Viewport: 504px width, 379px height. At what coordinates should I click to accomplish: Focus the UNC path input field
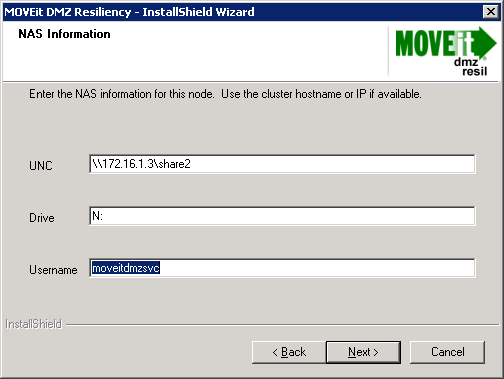(282, 164)
